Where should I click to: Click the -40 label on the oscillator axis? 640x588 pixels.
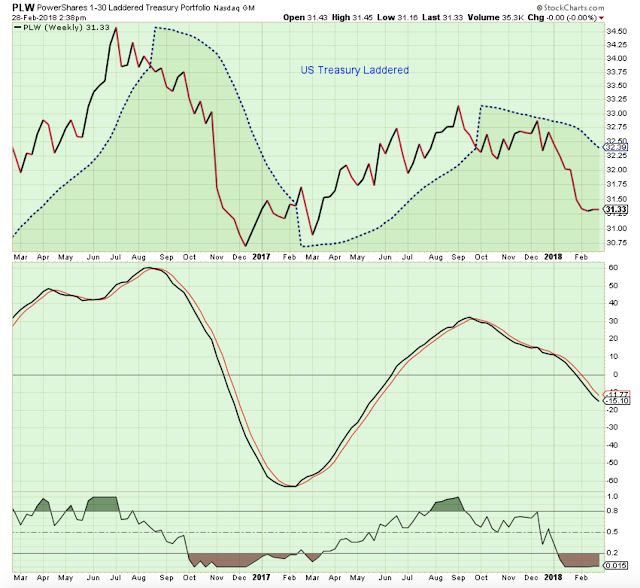(612, 445)
